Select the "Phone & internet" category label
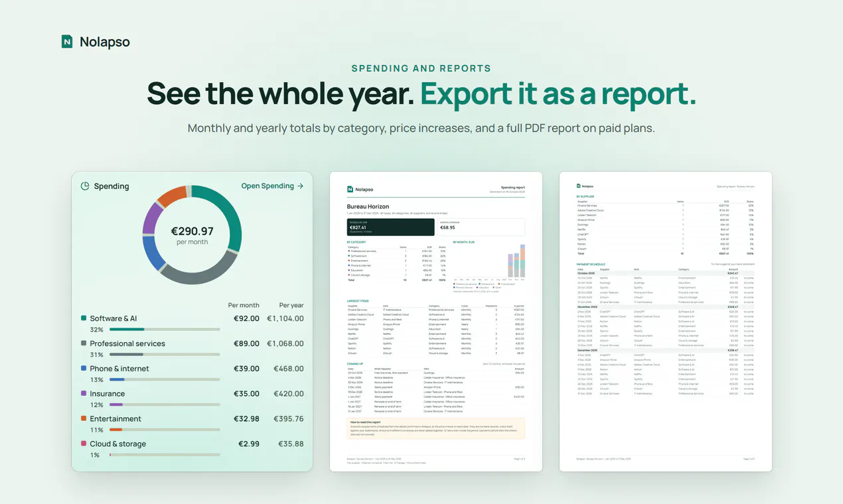 click(119, 369)
